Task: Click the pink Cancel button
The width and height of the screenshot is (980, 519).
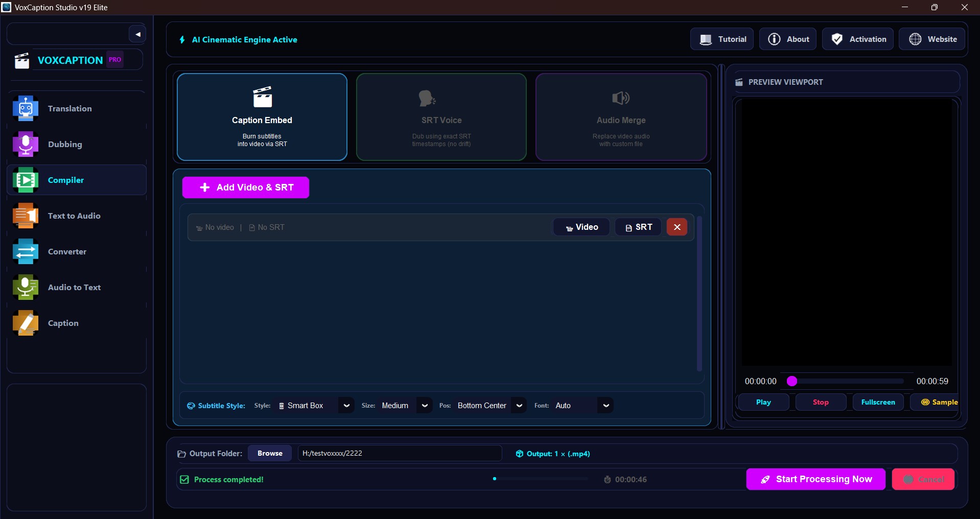Action: pos(923,479)
